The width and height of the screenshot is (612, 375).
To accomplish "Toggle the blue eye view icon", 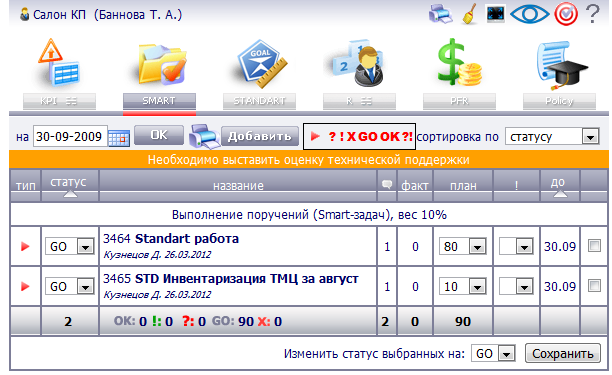I will point(529,14).
